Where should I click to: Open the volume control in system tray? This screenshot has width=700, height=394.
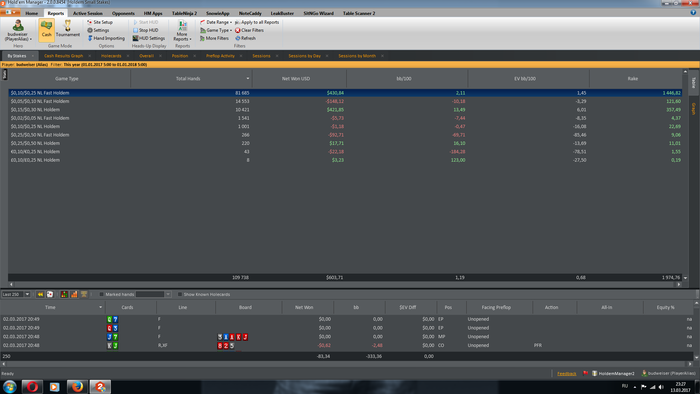[x=661, y=387]
